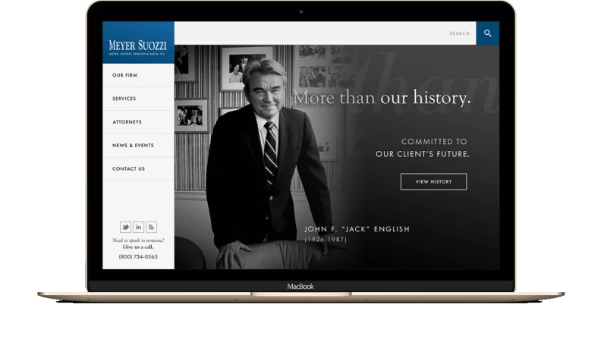Click the 'More than our history.' headline
607x364 pixels.
click(382, 98)
